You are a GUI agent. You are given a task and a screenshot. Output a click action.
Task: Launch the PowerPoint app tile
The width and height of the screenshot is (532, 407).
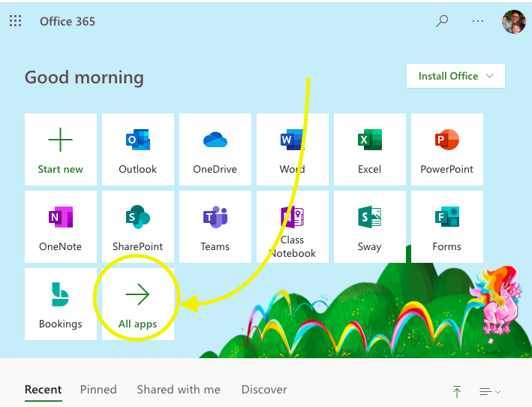(447, 149)
